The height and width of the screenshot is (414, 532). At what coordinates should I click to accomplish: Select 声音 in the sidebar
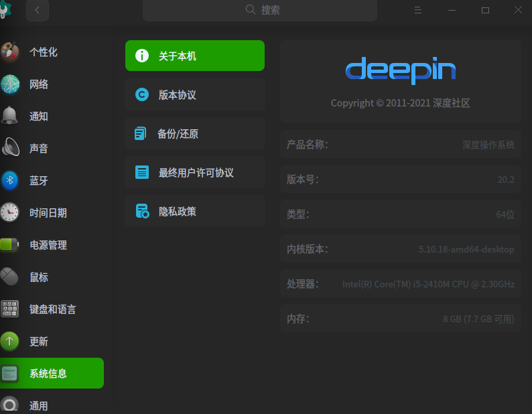coord(39,148)
